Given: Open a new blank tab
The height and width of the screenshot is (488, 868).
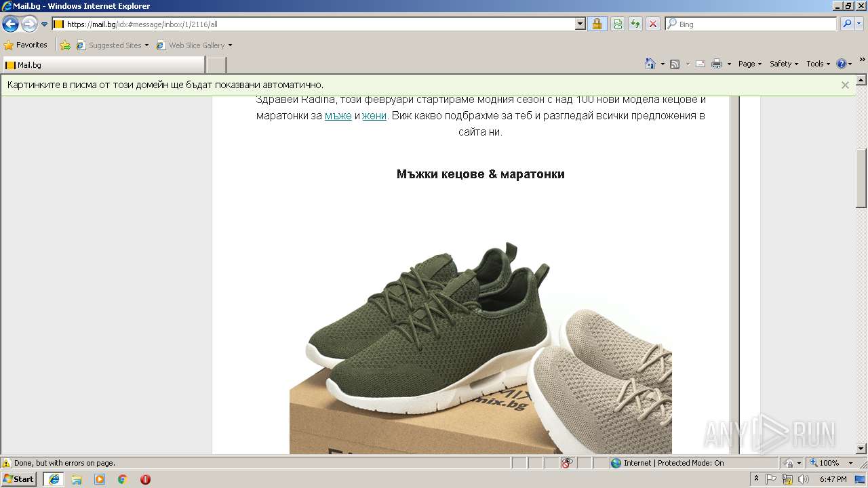Looking at the screenshot, I should point(216,65).
